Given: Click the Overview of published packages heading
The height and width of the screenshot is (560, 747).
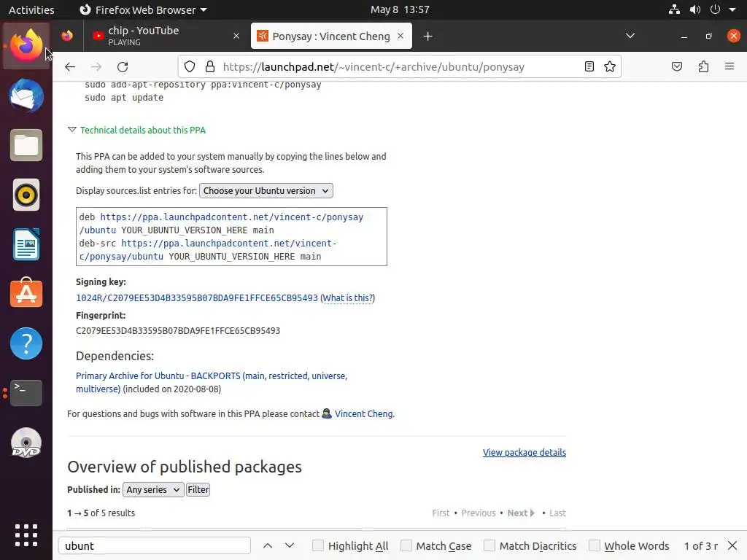Looking at the screenshot, I should [185, 467].
